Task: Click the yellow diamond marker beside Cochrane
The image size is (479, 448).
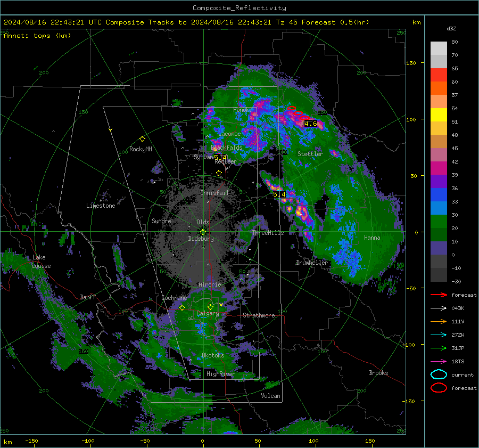Action: [x=183, y=307]
